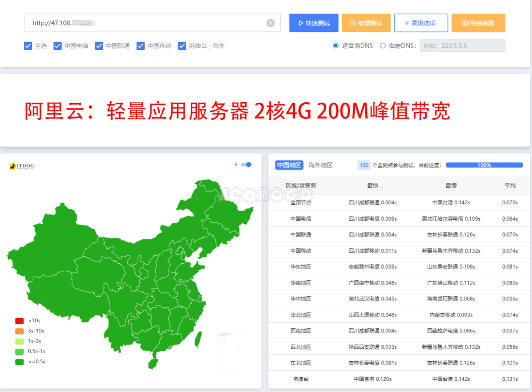Screen dimensions: 532x392
Task: Toggle the 中国电信 checkbox
Action: (57, 46)
